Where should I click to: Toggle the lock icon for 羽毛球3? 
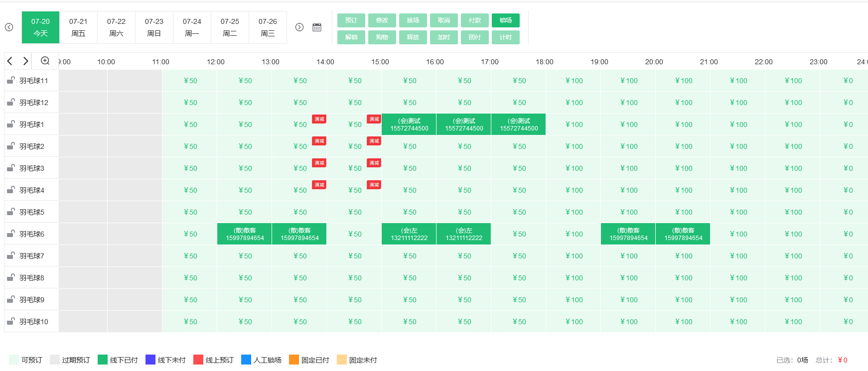(10, 168)
